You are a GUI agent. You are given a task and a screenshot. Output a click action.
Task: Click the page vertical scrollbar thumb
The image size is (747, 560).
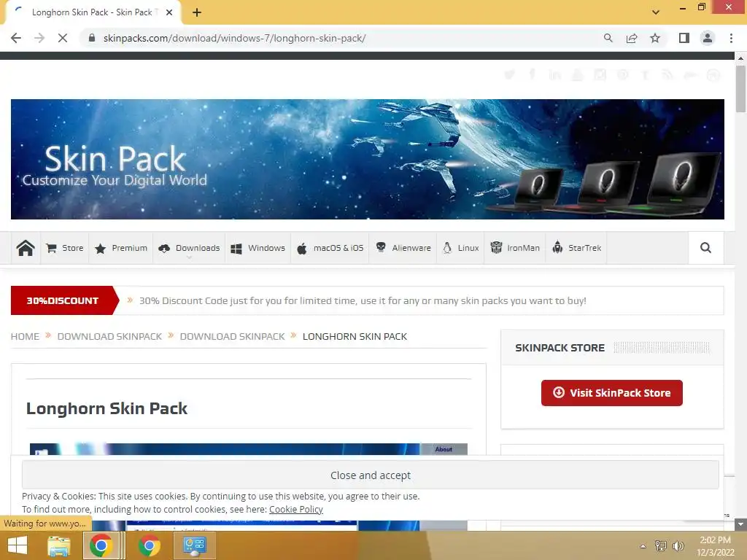point(740,89)
